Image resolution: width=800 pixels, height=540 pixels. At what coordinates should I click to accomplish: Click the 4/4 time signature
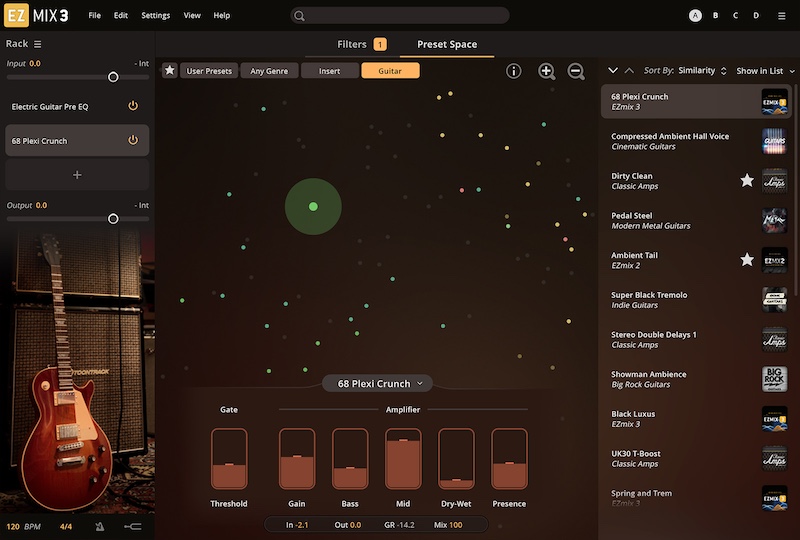(x=66, y=526)
